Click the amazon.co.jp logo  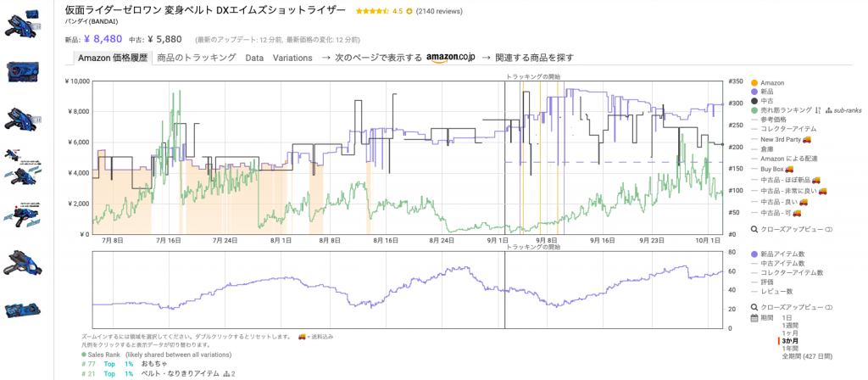click(x=452, y=58)
